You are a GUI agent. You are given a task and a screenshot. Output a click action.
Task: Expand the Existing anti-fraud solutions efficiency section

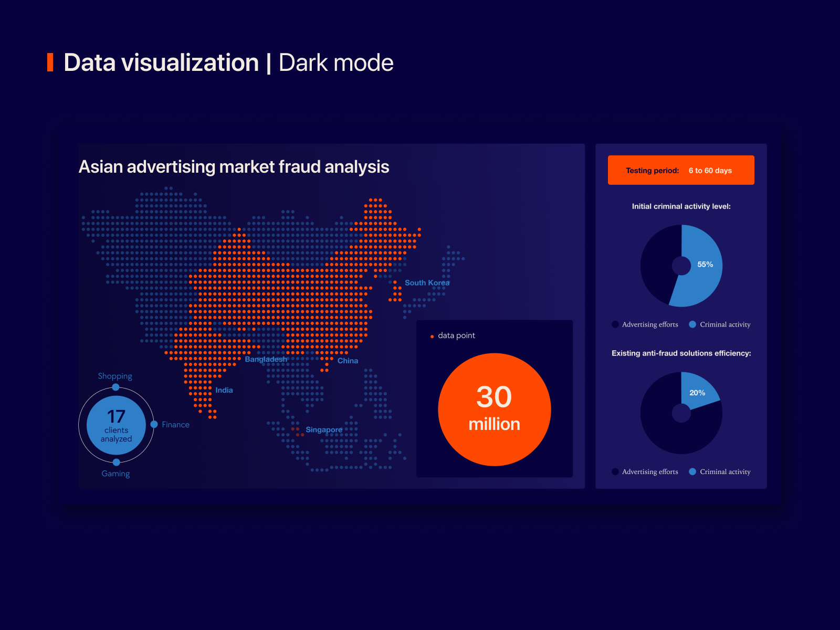click(x=681, y=353)
